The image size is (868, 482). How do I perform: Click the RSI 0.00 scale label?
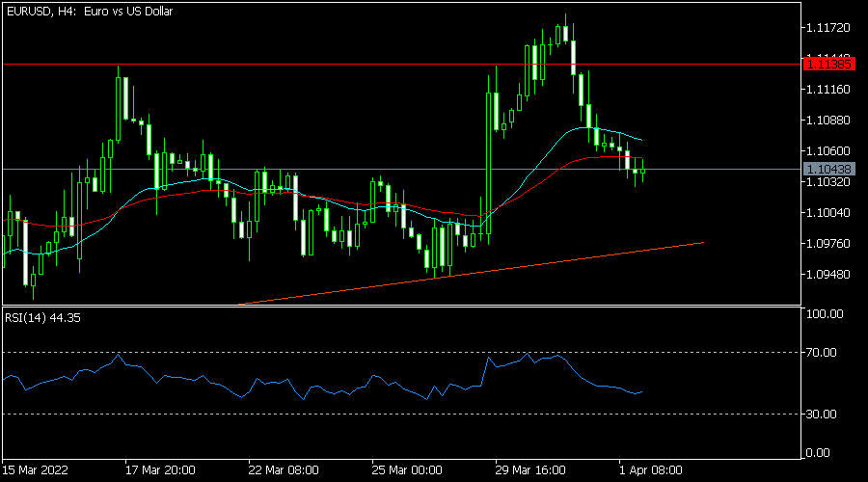tap(818, 453)
